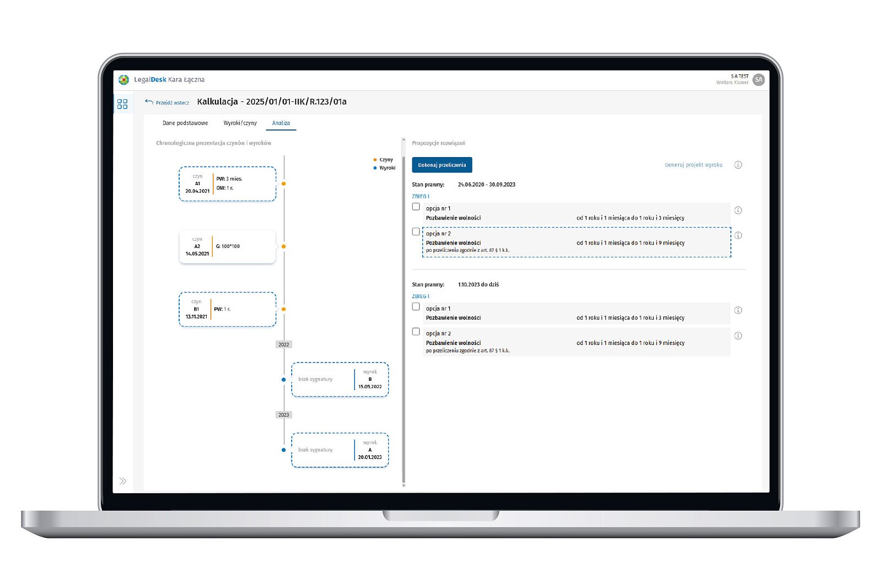Open the dashboard grid icon in sidebar
882x588 pixels.
(122, 104)
